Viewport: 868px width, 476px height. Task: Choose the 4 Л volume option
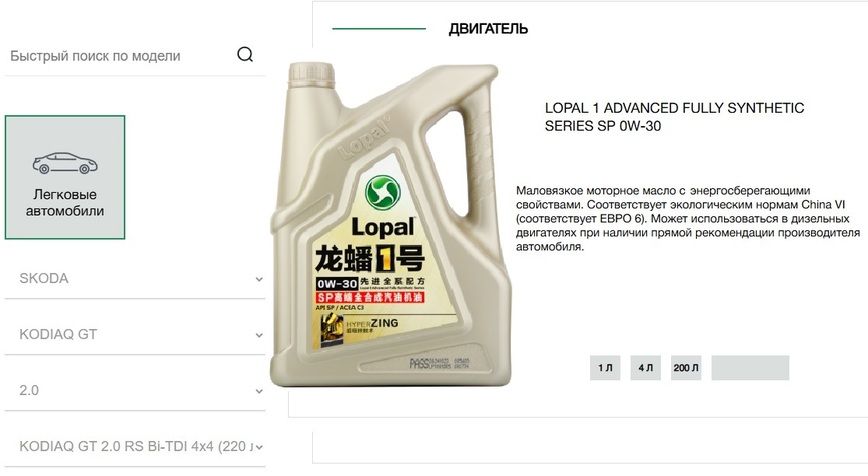(645, 368)
